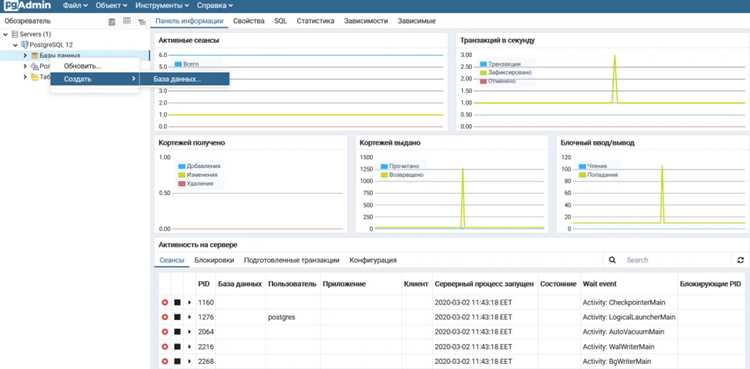Expand details for PID 2064 row
This screenshot has width=750, height=369.
coord(189,332)
